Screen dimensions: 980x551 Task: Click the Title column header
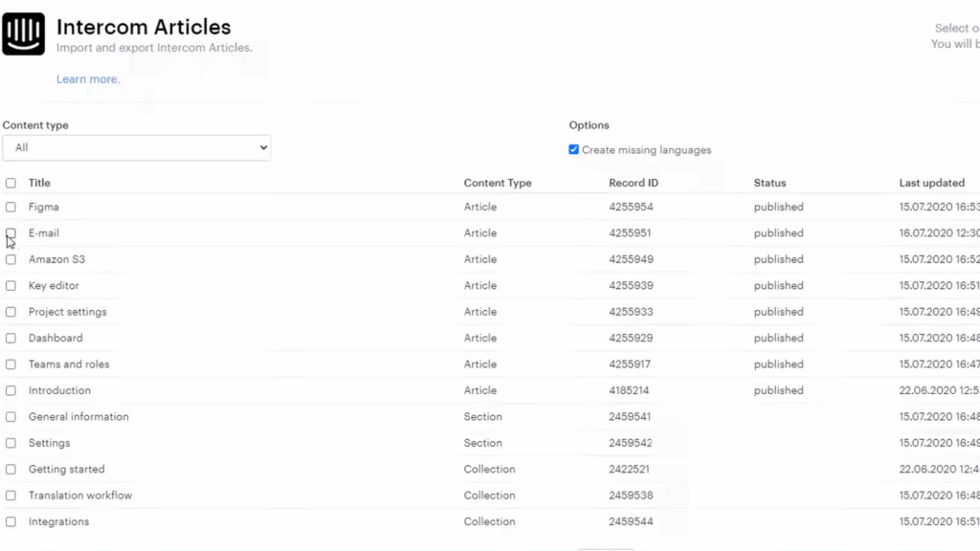(x=39, y=183)
